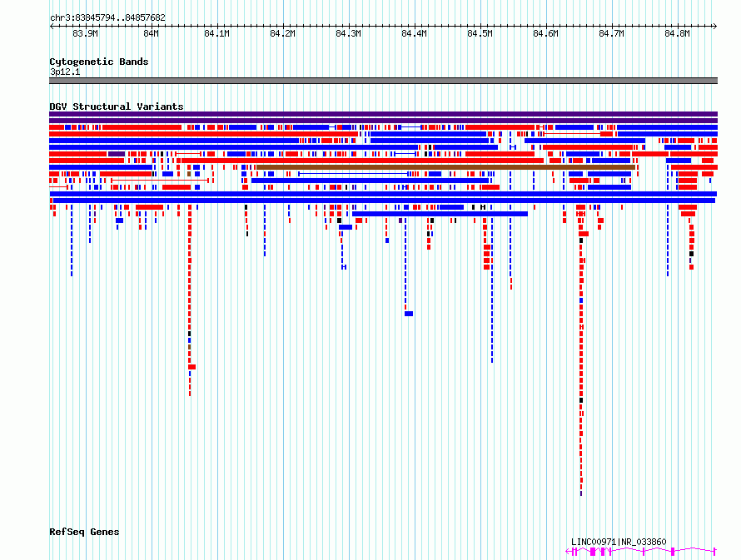
Task: Open the LINC00971|NR_033860 gene label
Action: (x=619, y=542)
